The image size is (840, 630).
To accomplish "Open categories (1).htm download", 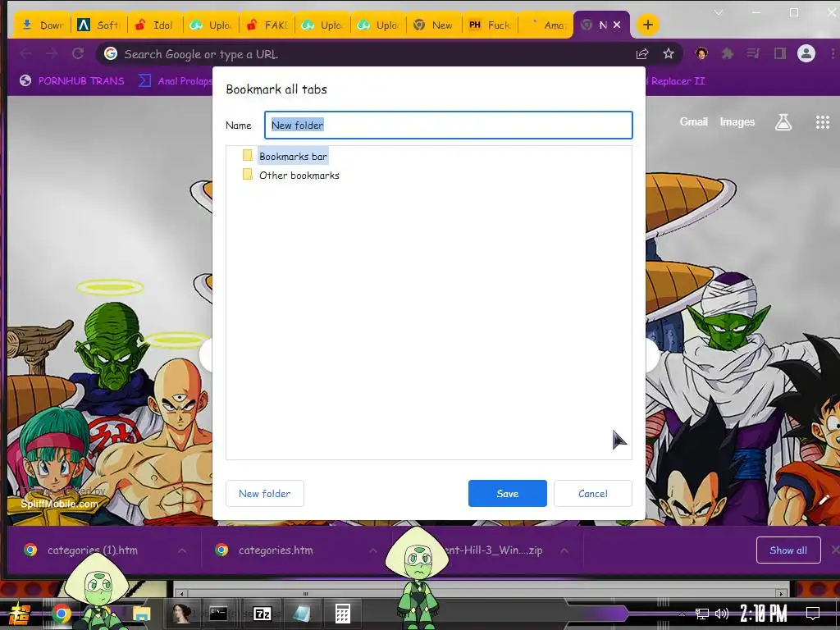I will click(x=92, y=550).
